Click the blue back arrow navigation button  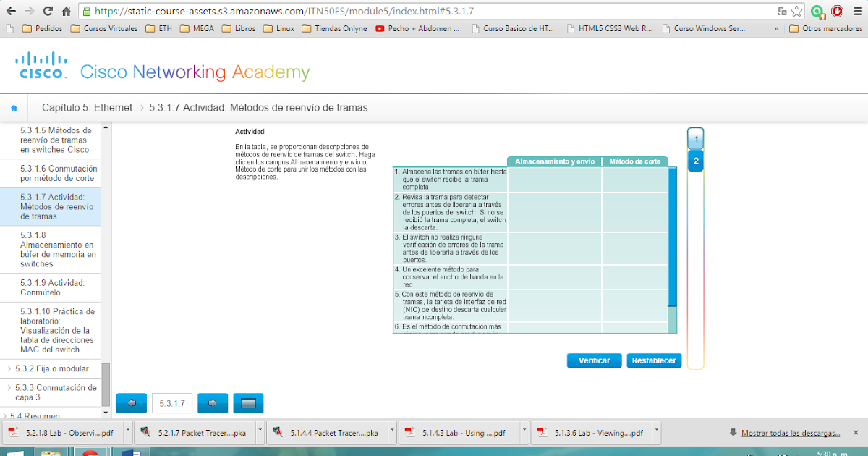[x=131, y=403]
